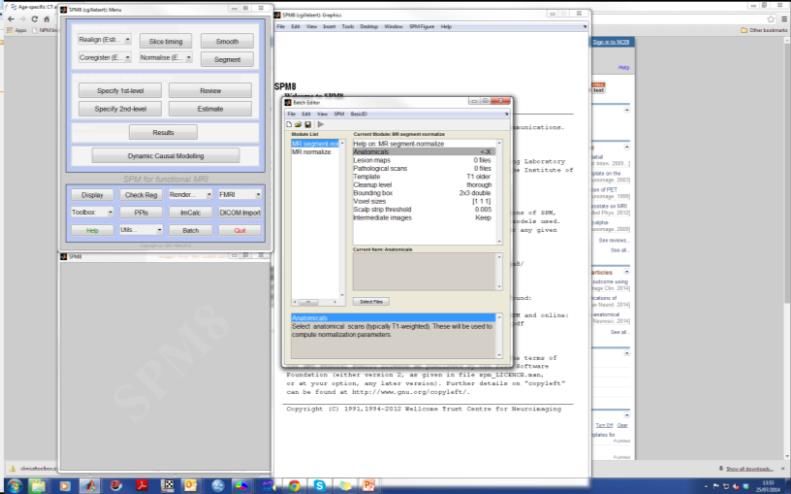Viewport: 791px width, 494px height.
Task: Click the Display button
Action: tap(92, 195)
